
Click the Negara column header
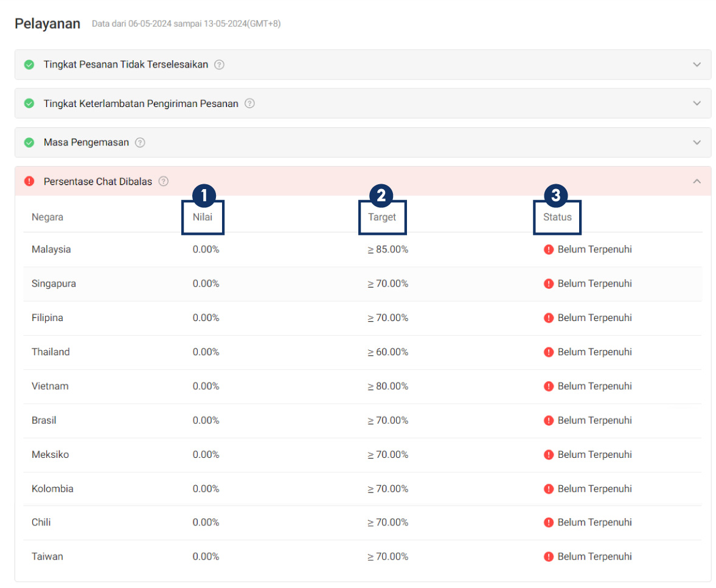tap(47, 217)
